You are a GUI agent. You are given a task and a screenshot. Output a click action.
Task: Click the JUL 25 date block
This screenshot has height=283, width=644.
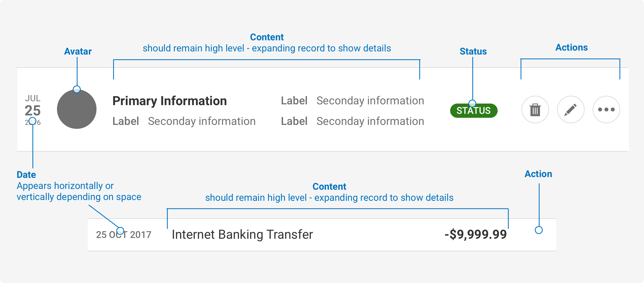click(33, 110)
